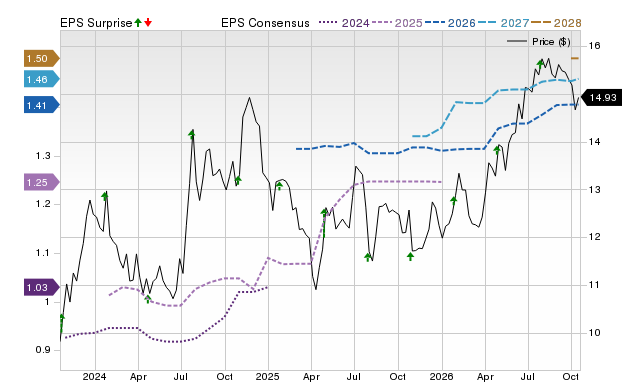Toggle the 2026 dark blue legend entry
The height and width of the screenshot is (382, 640).
[x=450, y=23]
